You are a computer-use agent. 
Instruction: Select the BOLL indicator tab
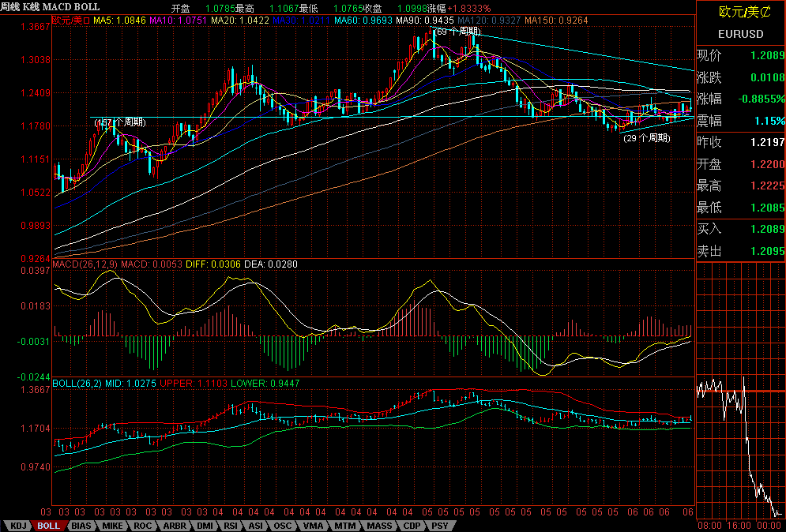[x=49, y=526]
